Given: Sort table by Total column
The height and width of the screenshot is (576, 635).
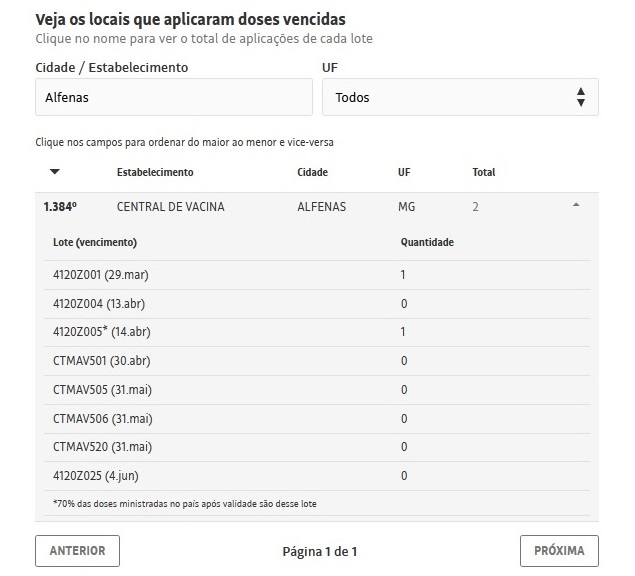Looking at the screenshot, I should [x=483, y=172].
